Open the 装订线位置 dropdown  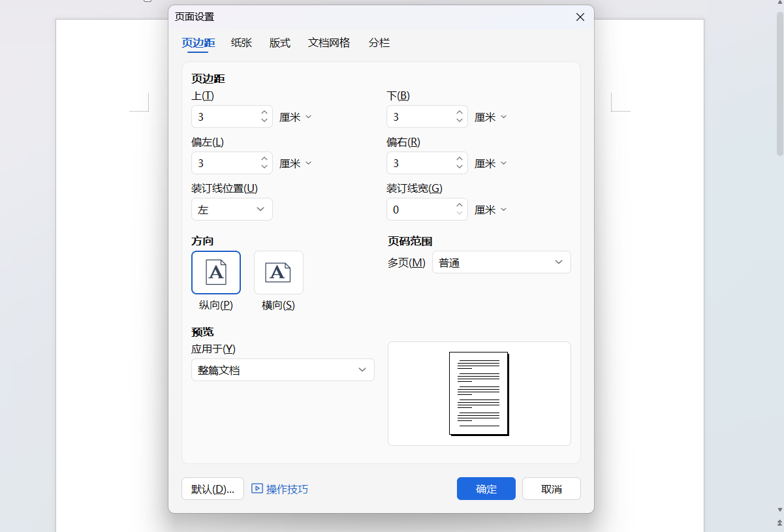(x=232, y=209)
